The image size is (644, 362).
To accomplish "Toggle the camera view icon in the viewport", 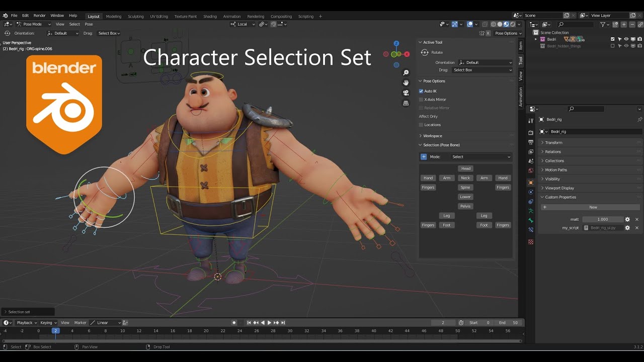I will coord(406,93).
